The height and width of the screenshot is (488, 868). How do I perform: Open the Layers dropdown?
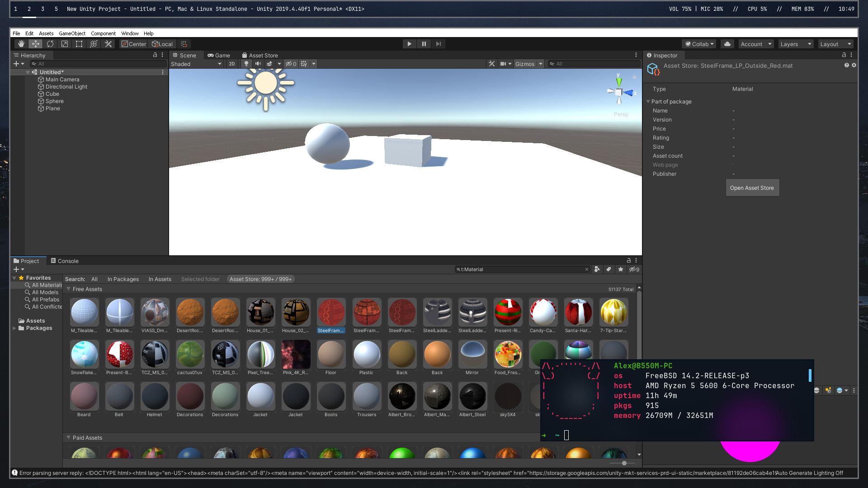[796, 44]
